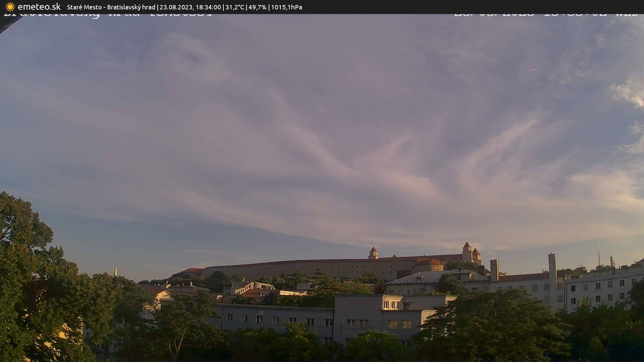Viewport: 644px width, 362px height.
Task: Click the left castle tower
Action: 373,253
